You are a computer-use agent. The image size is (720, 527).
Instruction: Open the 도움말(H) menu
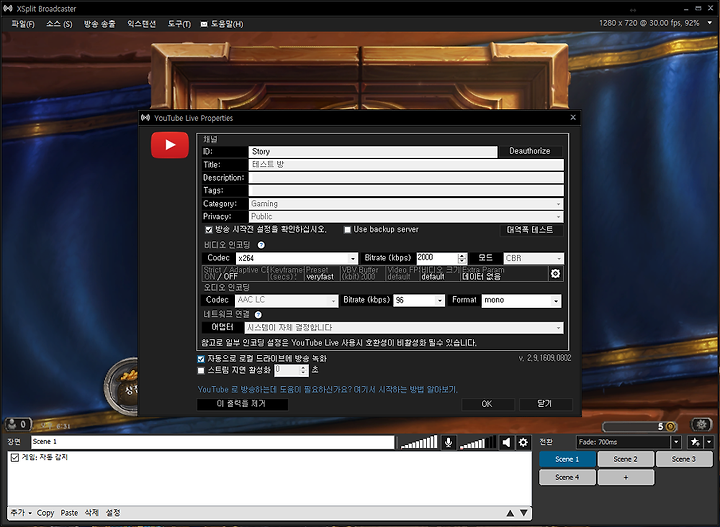(x=222, y=24)
